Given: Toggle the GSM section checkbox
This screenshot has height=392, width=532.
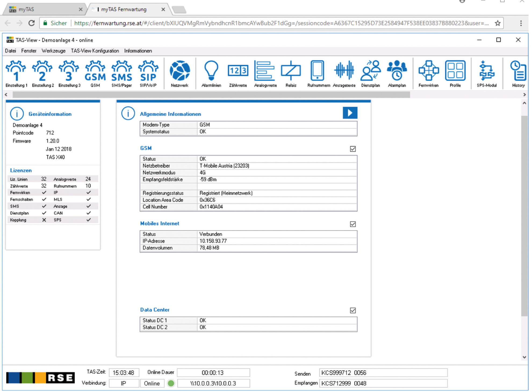Looking at the screenshot, I should point(353,149).
